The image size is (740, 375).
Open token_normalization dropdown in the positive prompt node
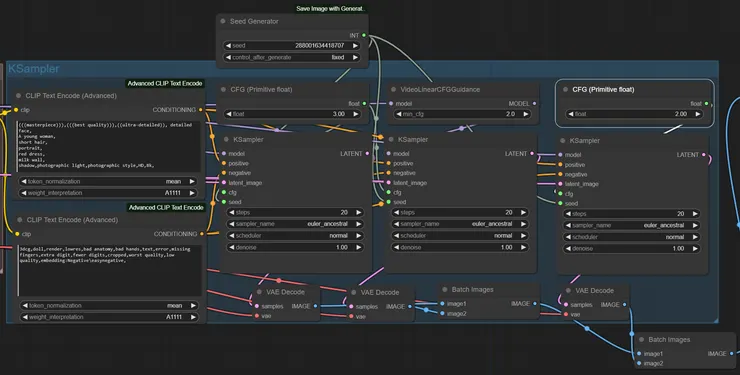coord(108,181)
